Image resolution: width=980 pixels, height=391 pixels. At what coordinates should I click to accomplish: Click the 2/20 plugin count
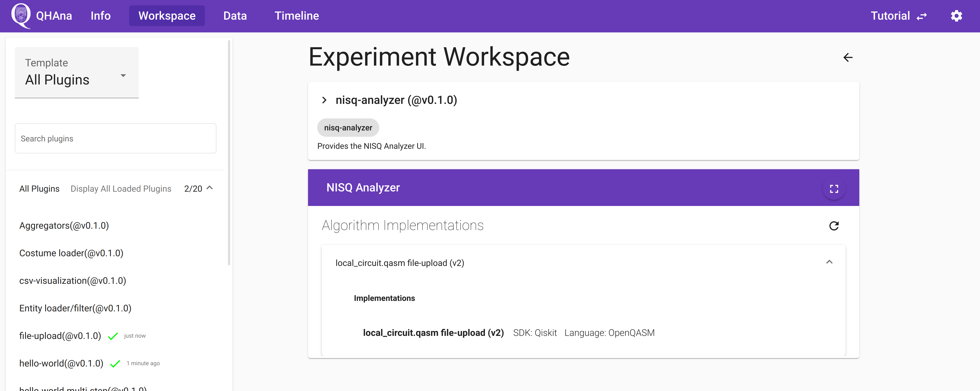point(193,189)
